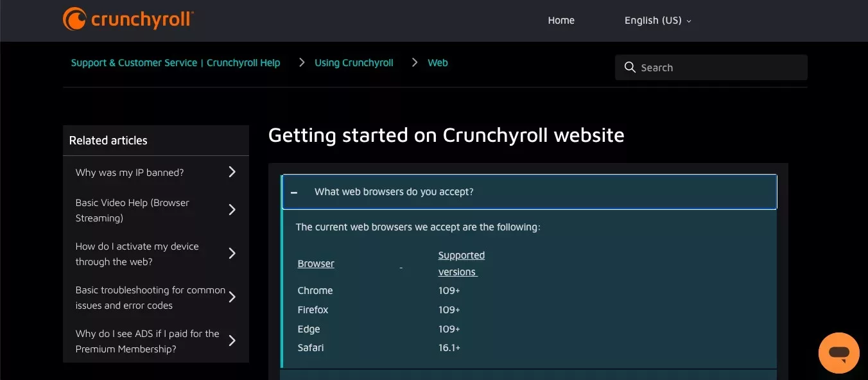Open the orange chat support widget

coord(839,353)
